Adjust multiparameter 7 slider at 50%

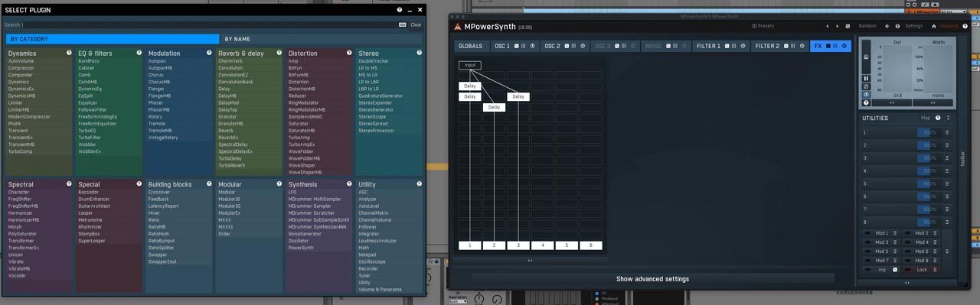pyautogui.click(x=929, y=209)
